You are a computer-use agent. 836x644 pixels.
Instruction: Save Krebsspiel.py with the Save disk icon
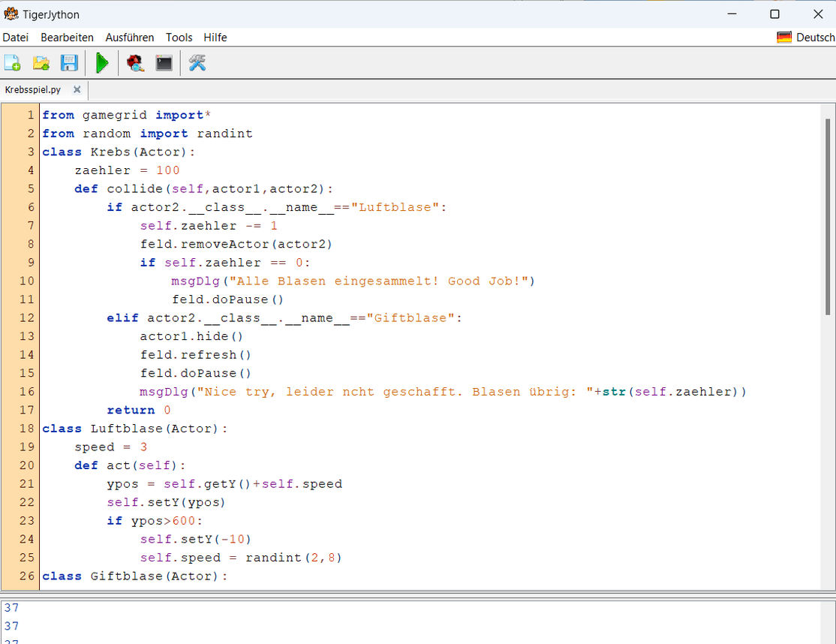69,63
